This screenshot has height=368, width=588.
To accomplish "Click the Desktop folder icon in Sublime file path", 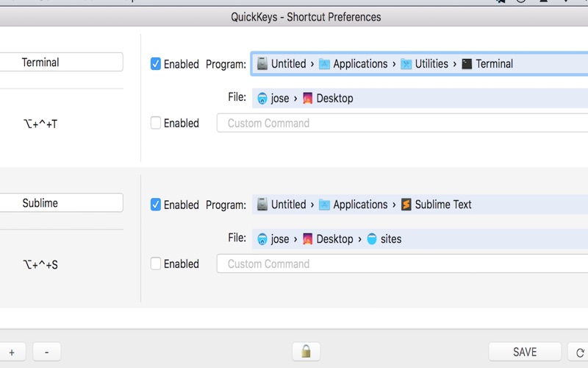I will (x=307, y=239).
